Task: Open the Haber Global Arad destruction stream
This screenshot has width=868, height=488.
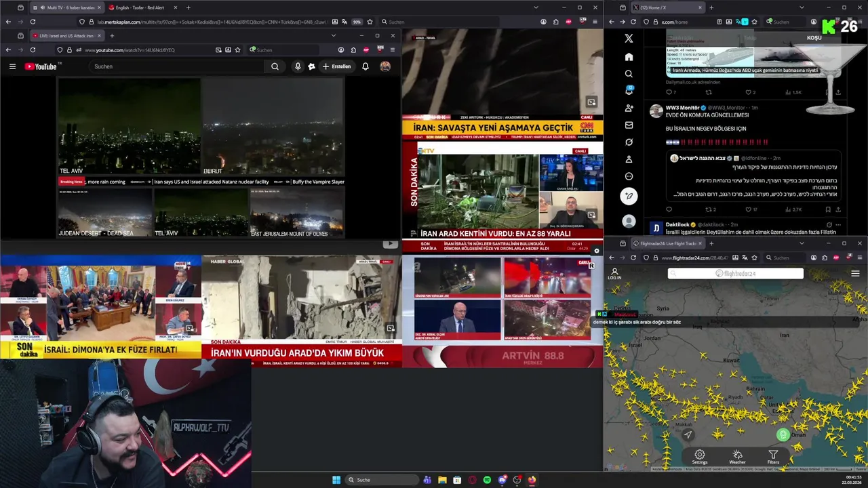Action: click(302, 311)
